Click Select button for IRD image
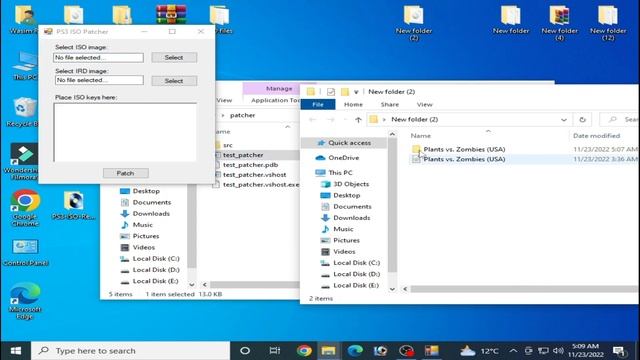The height and width of the screenshot is (360, 640). (x=174, y=81)
